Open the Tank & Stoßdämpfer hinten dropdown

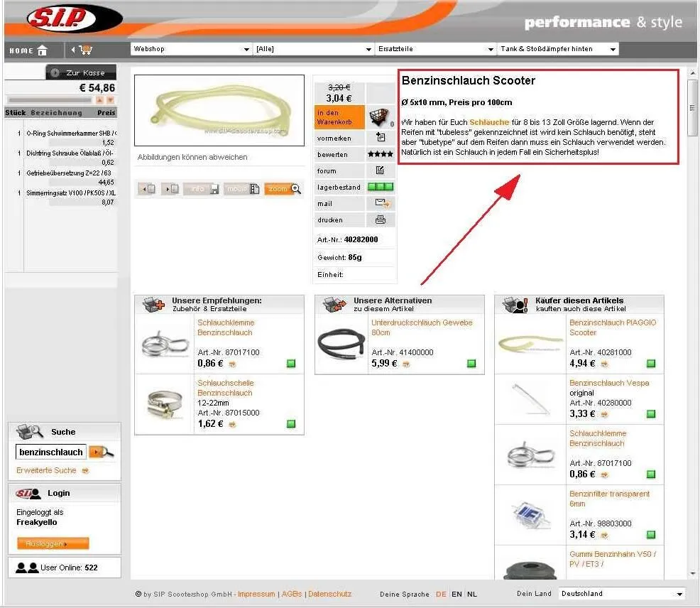click(558, 49)
